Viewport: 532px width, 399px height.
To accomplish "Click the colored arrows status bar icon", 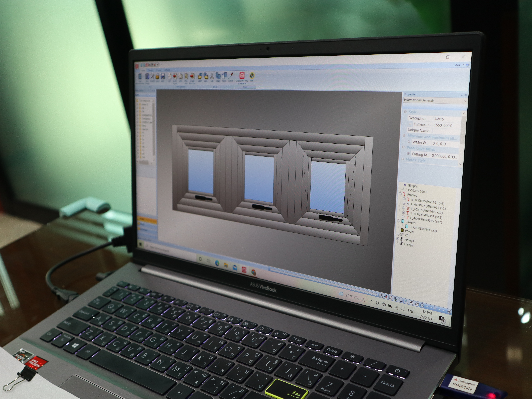I will (386, 297).
